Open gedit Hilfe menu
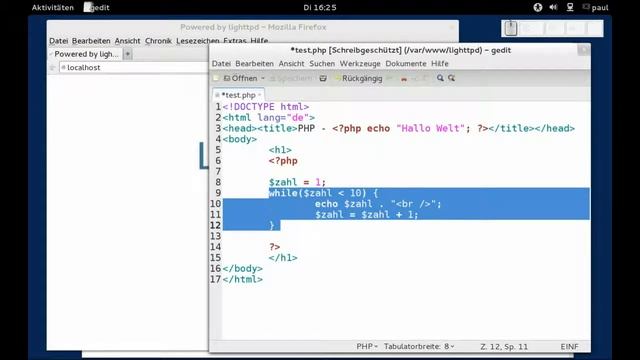Viewport: 640px width, 360px height. click(x=440, y=64)
